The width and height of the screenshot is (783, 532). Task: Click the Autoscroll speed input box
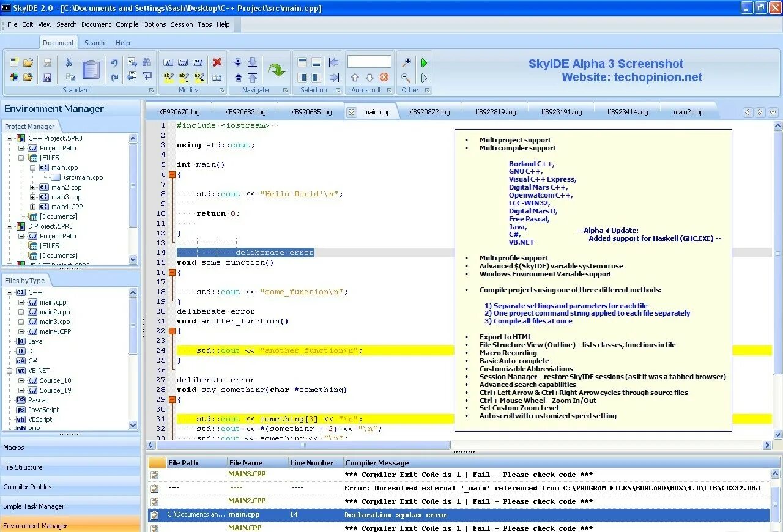point(369,62)
